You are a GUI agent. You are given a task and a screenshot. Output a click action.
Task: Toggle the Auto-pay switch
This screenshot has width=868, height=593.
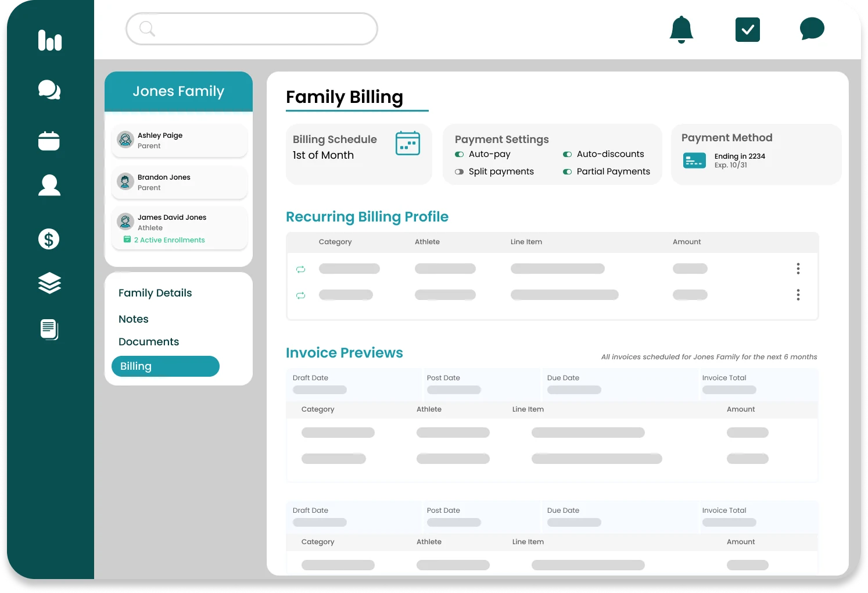click(x=459, y=154)
